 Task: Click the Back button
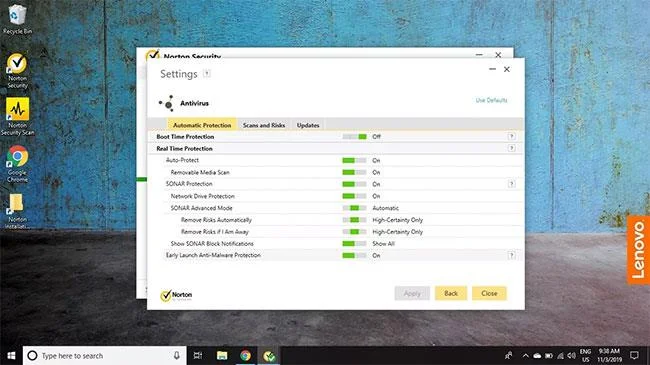click(451, 293)
